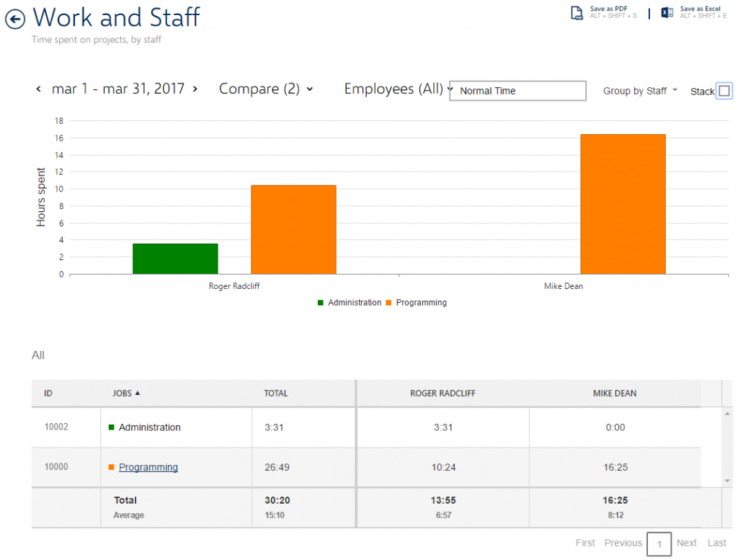Viewport: 738px width, 560px height.
Task: Click Mike Dean's orange Programming bar
Action: (x=623, y=204)
